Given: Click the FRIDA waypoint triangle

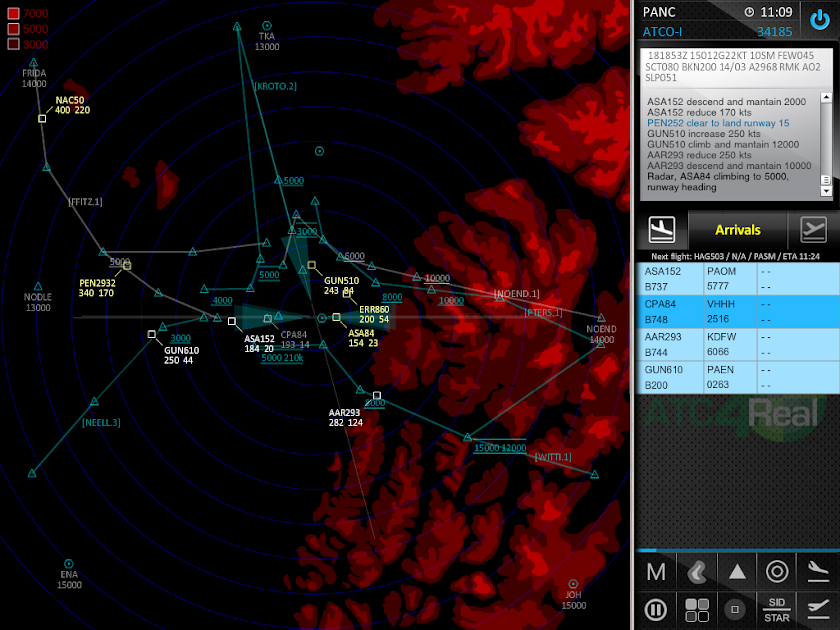Looking at the screenshot, I should coord(33,62).
